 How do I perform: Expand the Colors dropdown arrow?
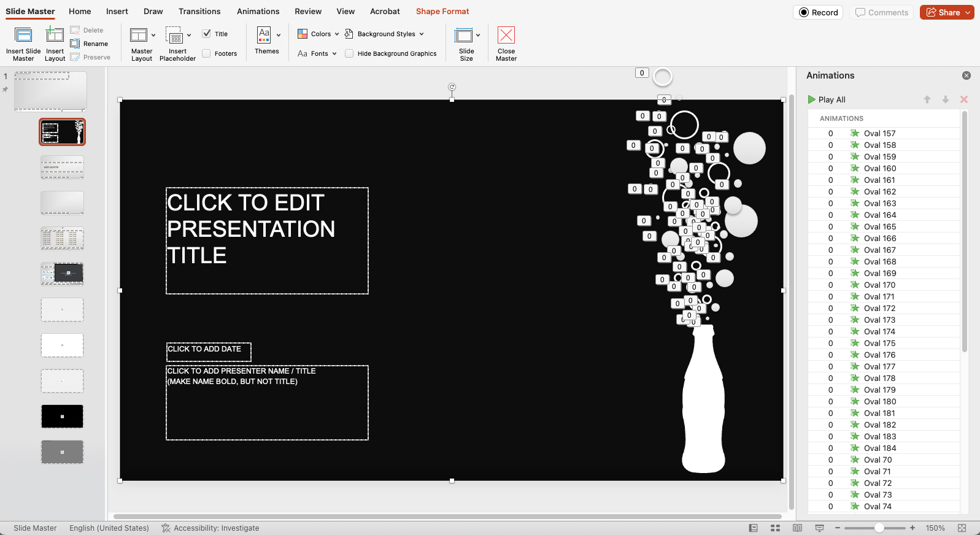click(337, 34)
